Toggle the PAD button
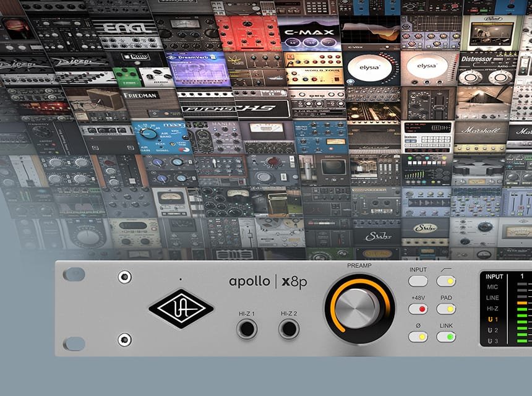 click(445, 309)
